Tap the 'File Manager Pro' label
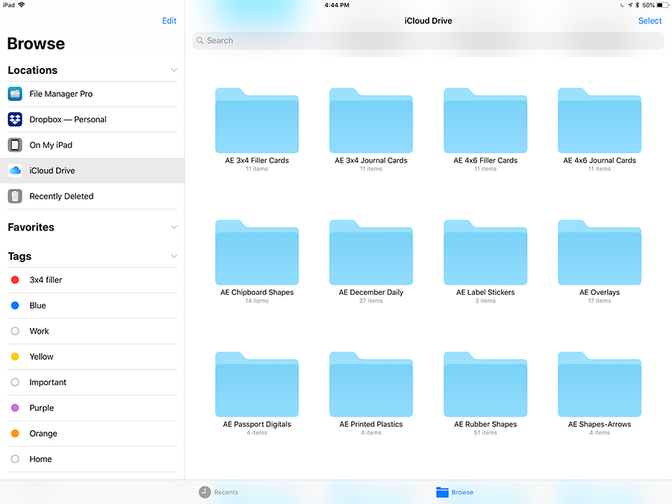Image resolution: width=672 pixels, height=504 pixels. (61, 94)
